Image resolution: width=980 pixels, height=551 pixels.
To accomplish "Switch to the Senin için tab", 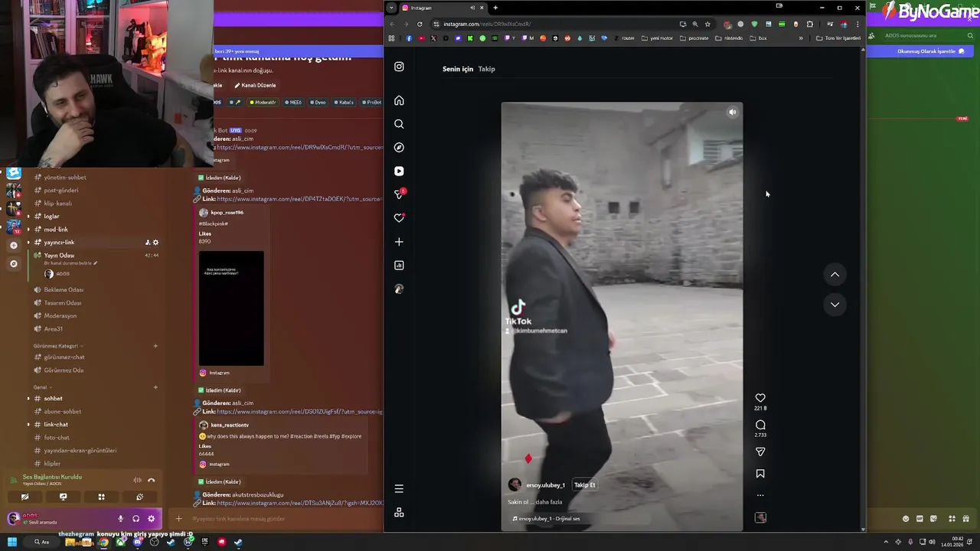I will [458, 69].
